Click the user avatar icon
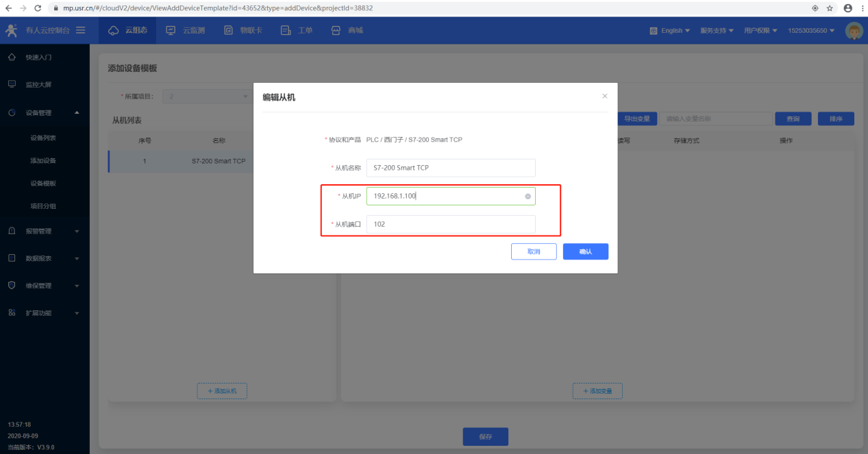868x454 pixels. pos(854,31)
